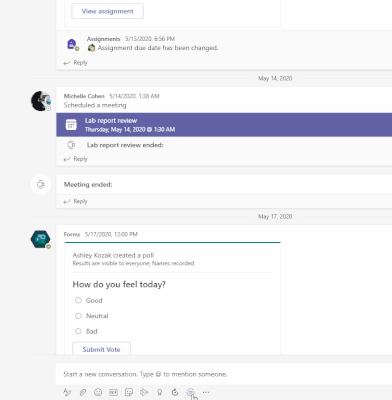Click the Stream video icon in compose toolbar
This screenshot has height=400, width=392.
(x=144, y=392)
